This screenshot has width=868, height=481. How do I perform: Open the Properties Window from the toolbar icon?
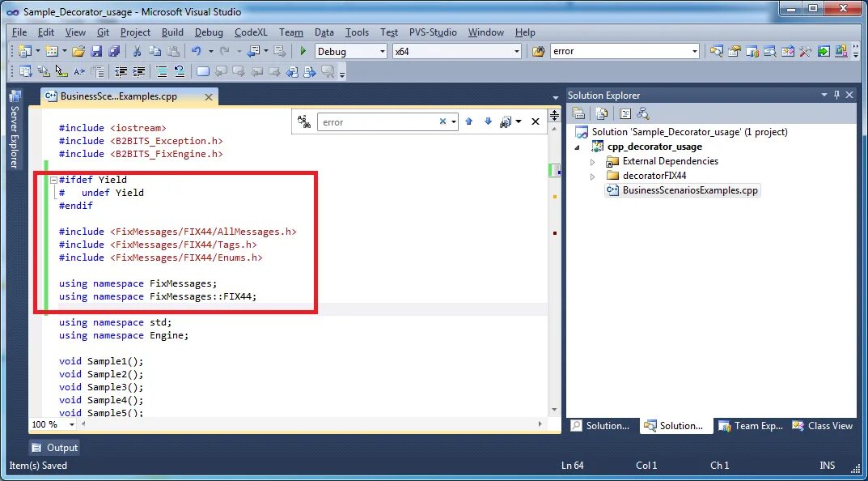coord(735,52)
